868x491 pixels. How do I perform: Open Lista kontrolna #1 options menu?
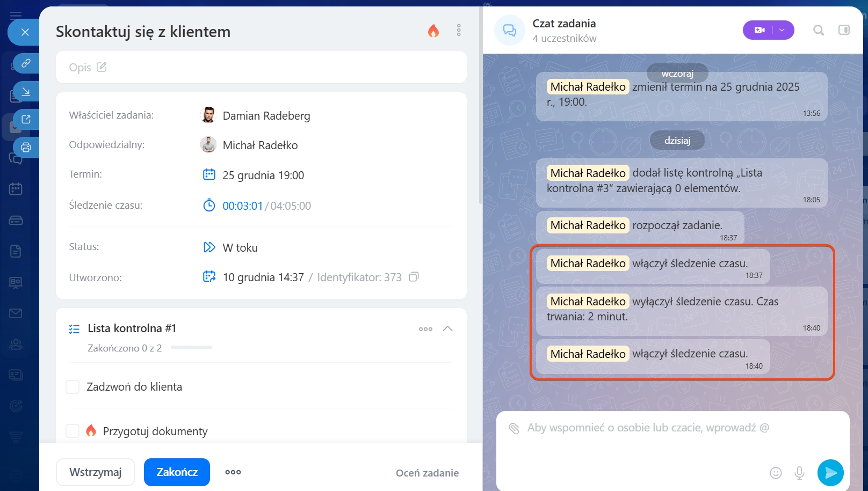[x=425, y=329]
